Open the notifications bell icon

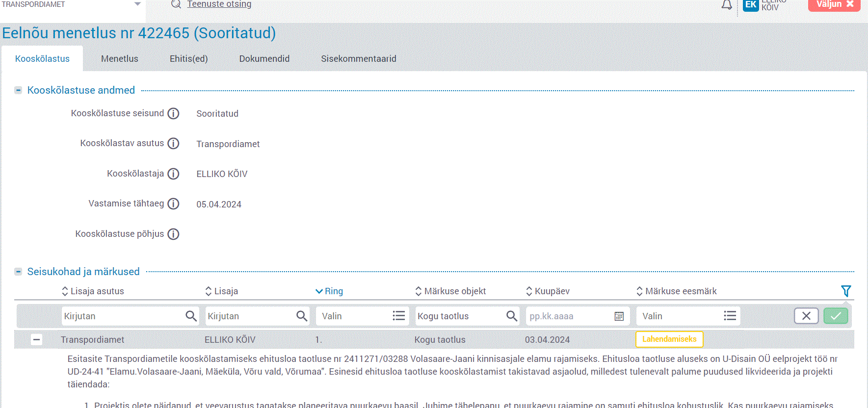tap(727, 5)
